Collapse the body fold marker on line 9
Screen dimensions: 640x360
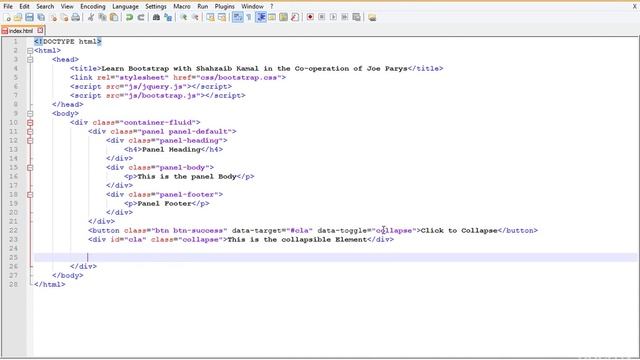pos(30,113)
